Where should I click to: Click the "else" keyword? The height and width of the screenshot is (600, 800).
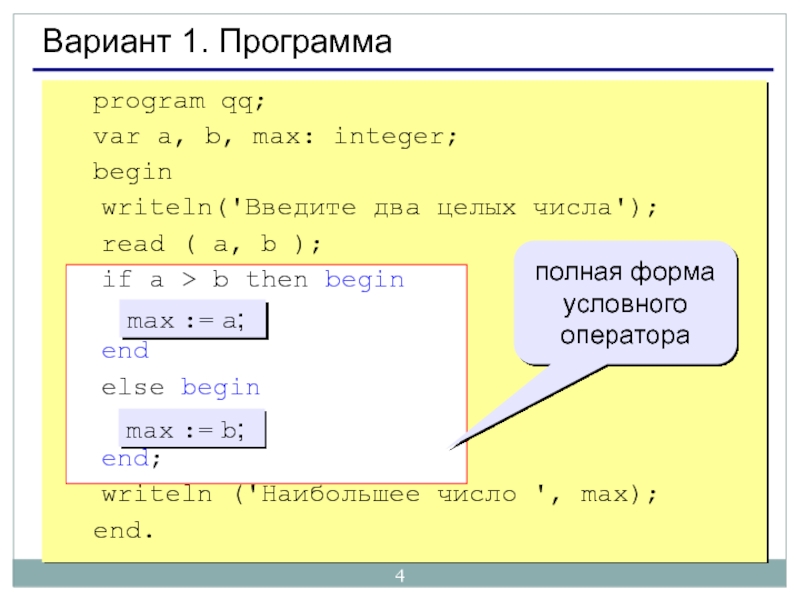pos(136,387)
